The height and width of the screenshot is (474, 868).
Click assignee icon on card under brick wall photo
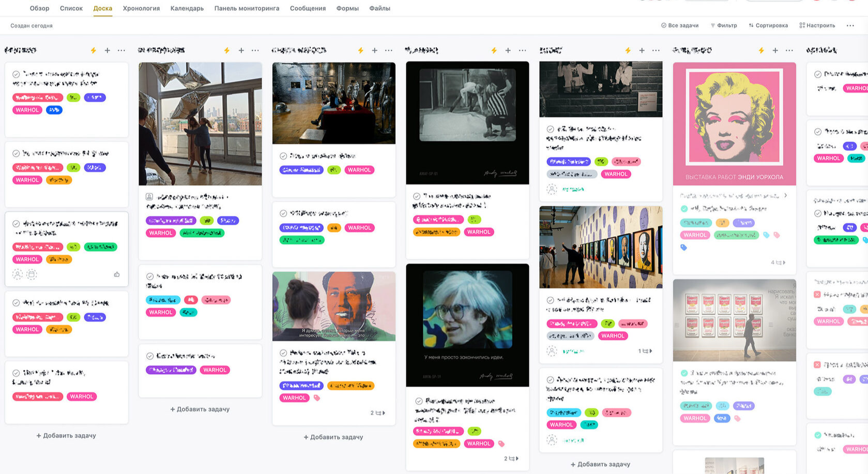[552, 189]
